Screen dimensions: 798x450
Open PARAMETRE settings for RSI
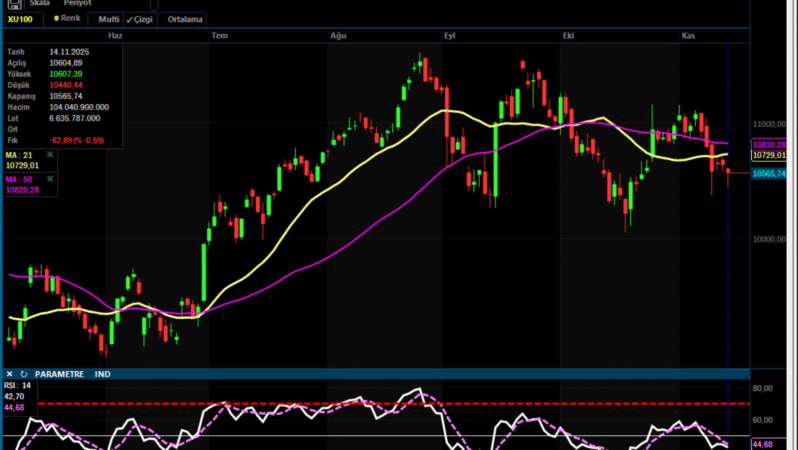(59, 374)
